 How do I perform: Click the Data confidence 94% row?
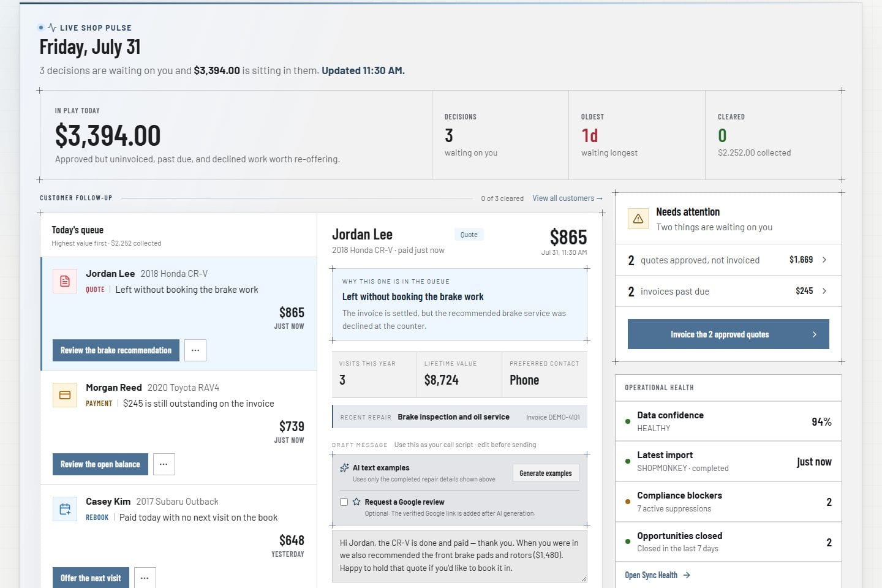[728, 421]
